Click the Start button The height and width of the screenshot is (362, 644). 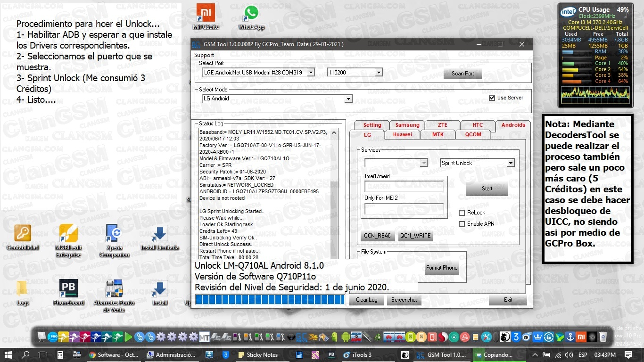click(487, 189)
